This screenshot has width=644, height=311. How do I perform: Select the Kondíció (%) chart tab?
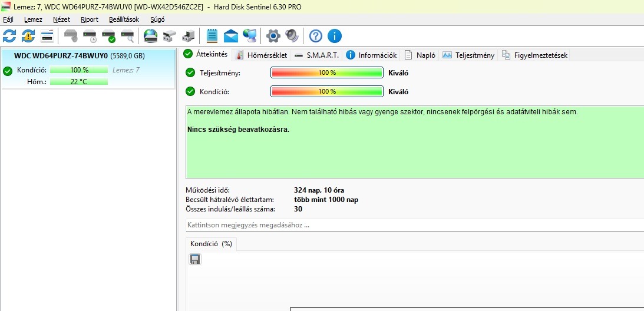(x=211, y=244)
